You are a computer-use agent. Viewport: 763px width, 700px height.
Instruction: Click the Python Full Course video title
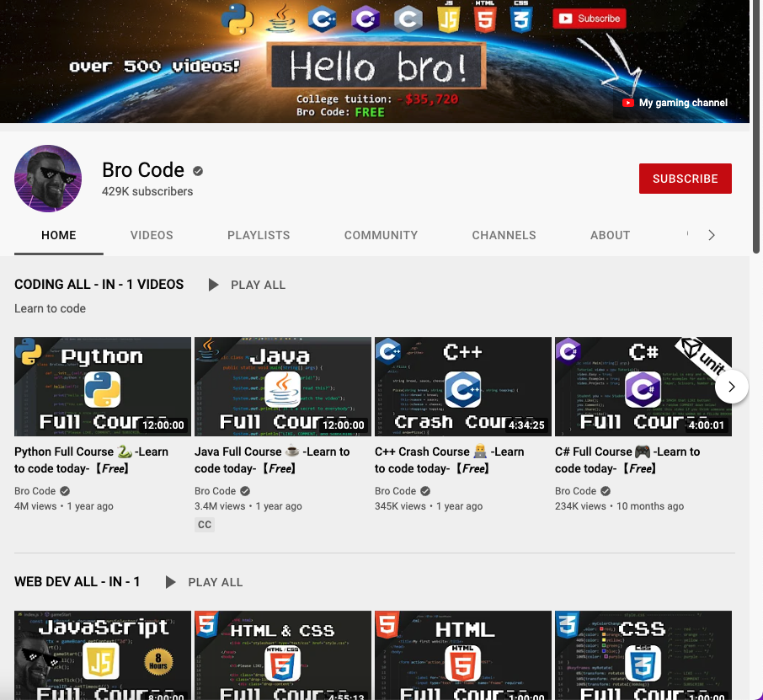(x=92, y=460)
